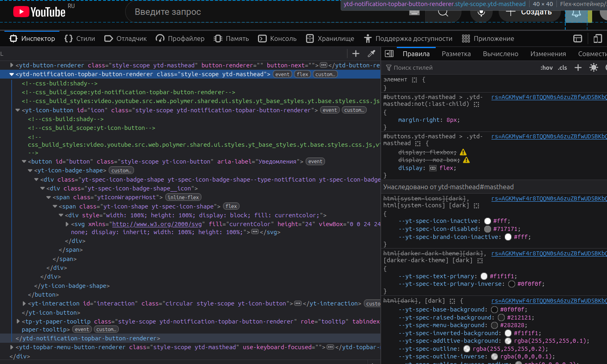Click the w3.org svg namespace link
The image size is (607, 364).
coord(157,224)
